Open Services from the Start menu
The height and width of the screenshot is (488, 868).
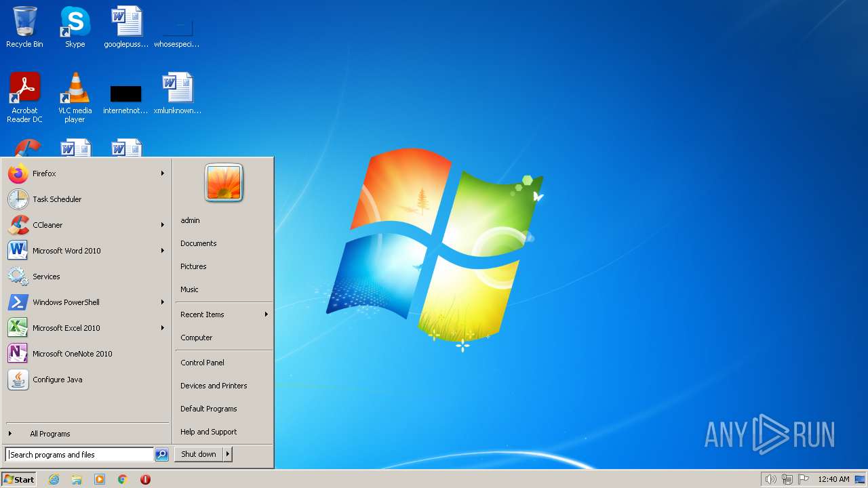click(87, 277)
